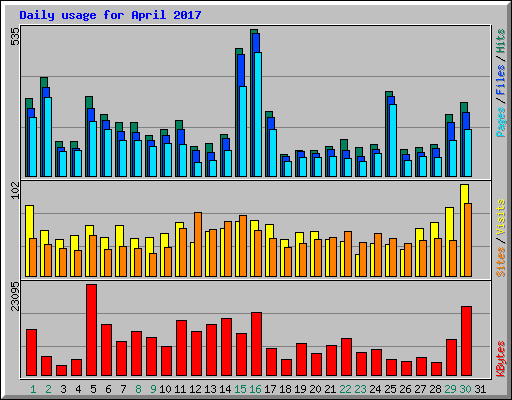Screen dimensions: 512x400
Task: Click the cyan Pages bar for day 15
Action: (x=243, y=131)
